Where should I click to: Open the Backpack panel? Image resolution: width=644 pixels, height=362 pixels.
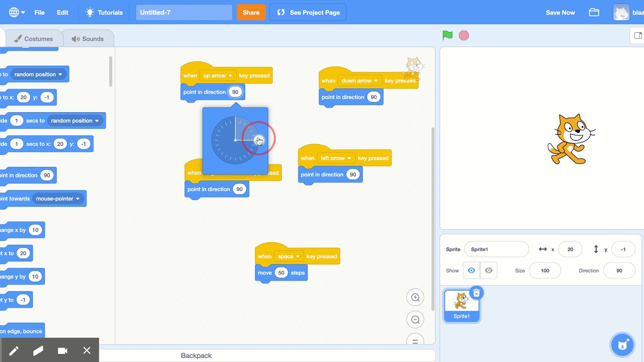pyautogui.click(x=196, y=355)
